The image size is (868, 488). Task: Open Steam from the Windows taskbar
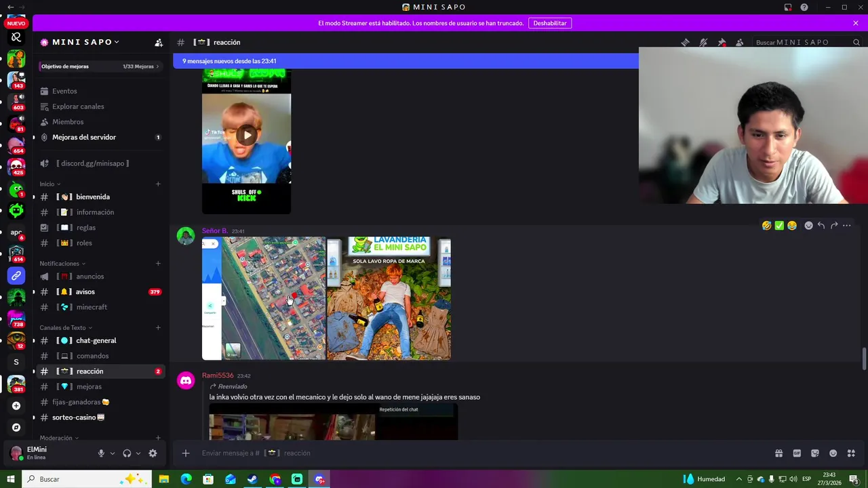[x=252, y=479]
